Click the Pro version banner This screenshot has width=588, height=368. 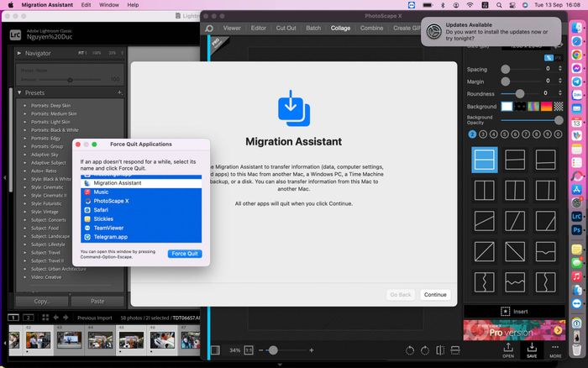point(514,330)
